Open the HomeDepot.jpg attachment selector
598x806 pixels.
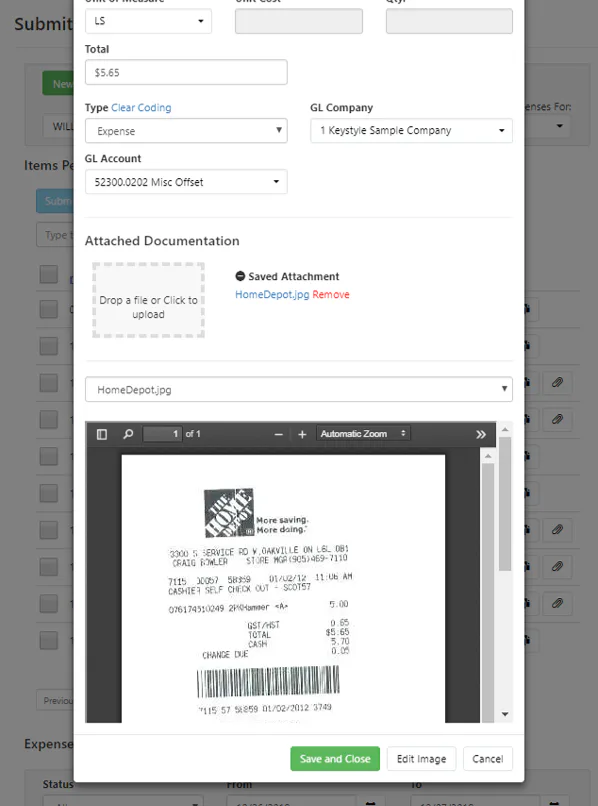click(299, 390)
